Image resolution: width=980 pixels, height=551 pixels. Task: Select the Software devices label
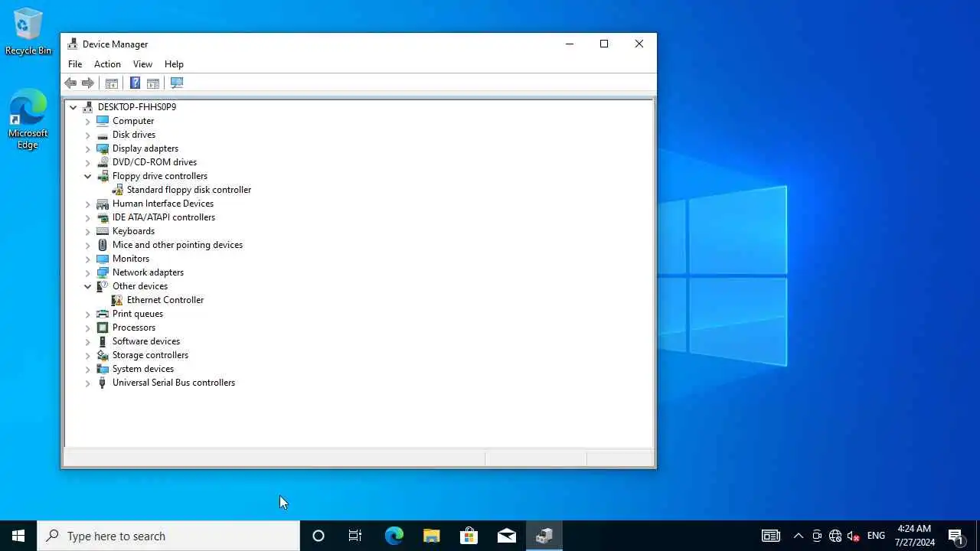pos(146,341)
